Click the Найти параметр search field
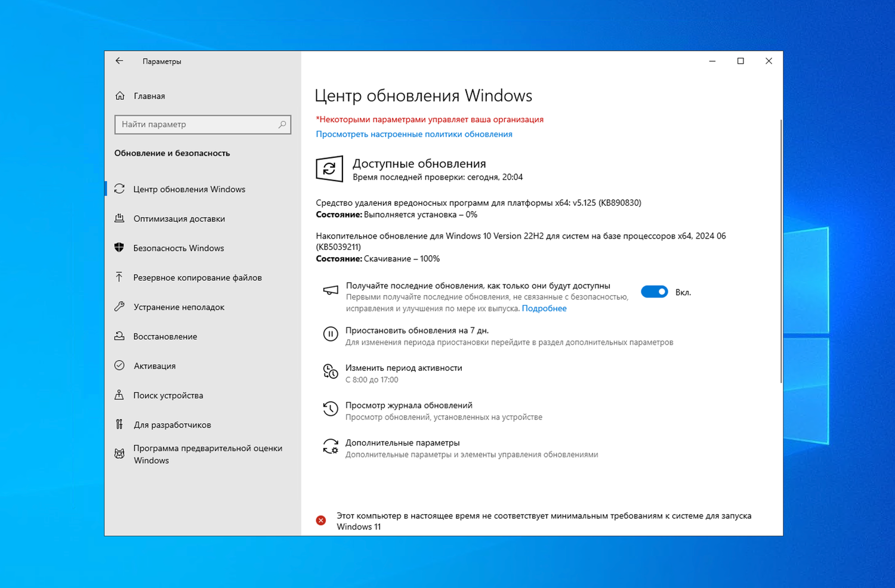Image resolution: width=895 pixels, height=588 pixels. 203,124
